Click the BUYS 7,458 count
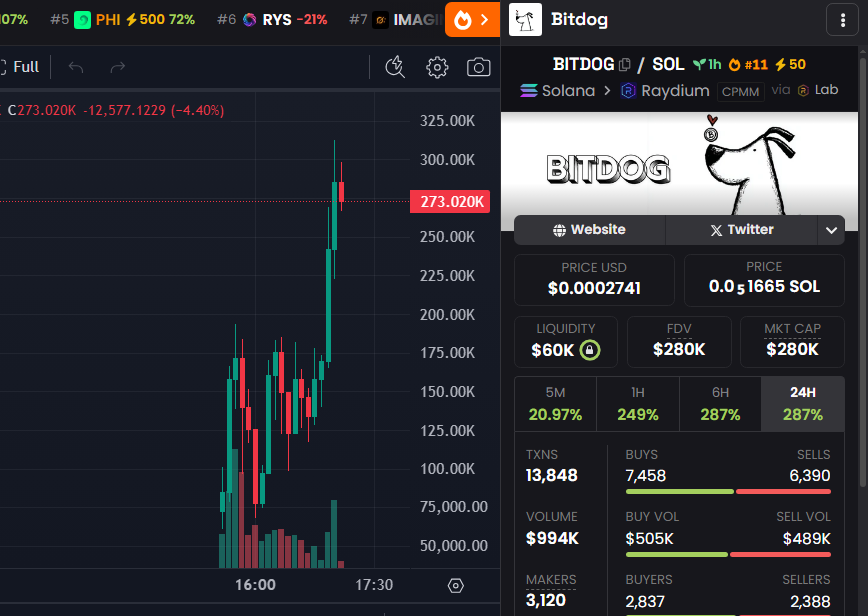 coord(645,475)
